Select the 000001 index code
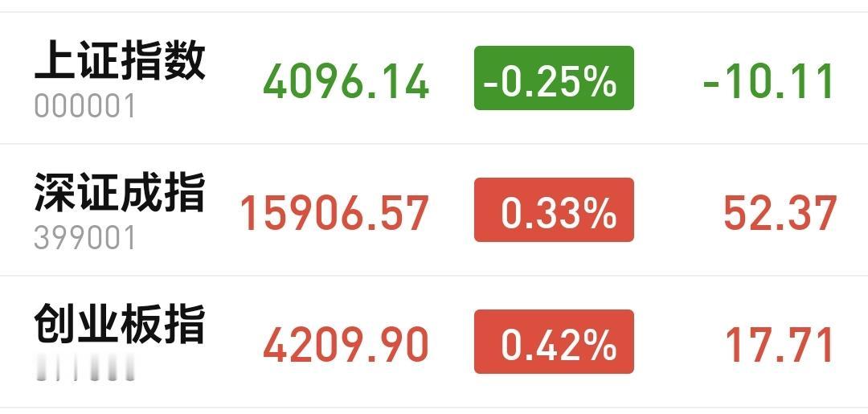Viewport: 868px width, 414px height. [84, 106]
